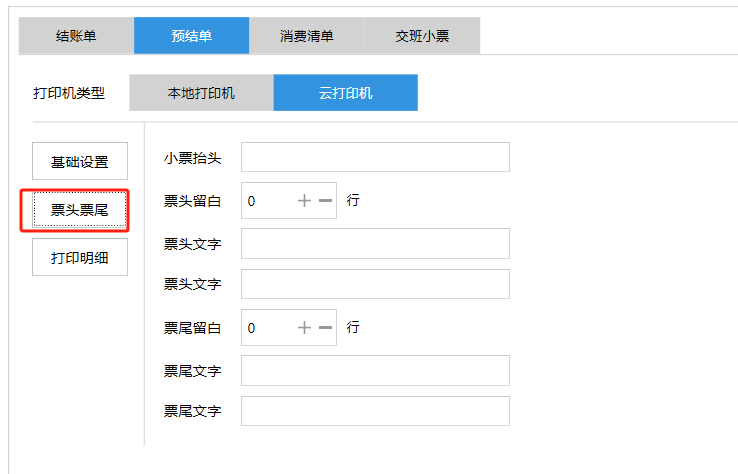Screen dimensions: 738x474
Task: Click the first 票尾文字 input box
Action: point(375,371)
